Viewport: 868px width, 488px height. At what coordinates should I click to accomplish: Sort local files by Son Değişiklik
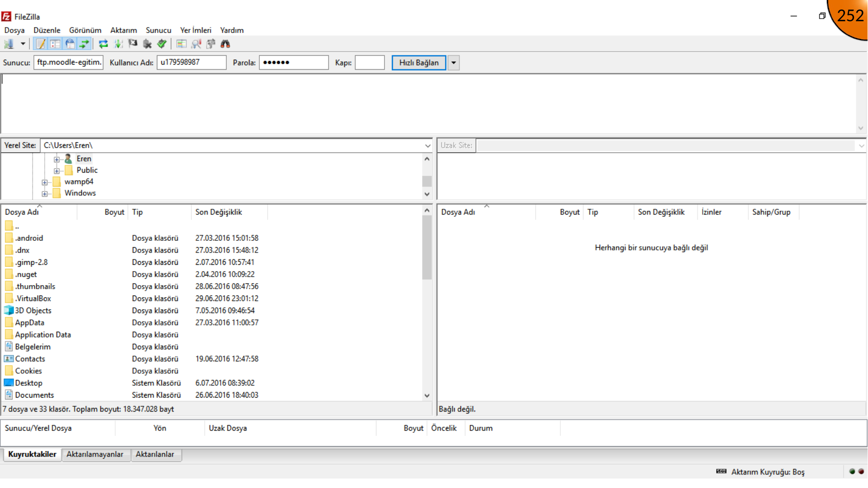coord(230,212)
